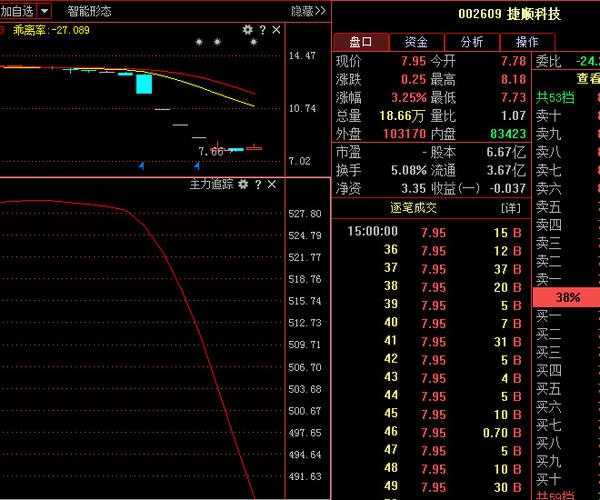The height and width of the screenshot is (500, 600).
Task: Close the 主力追踪 panel
Action: click(273, 185)
